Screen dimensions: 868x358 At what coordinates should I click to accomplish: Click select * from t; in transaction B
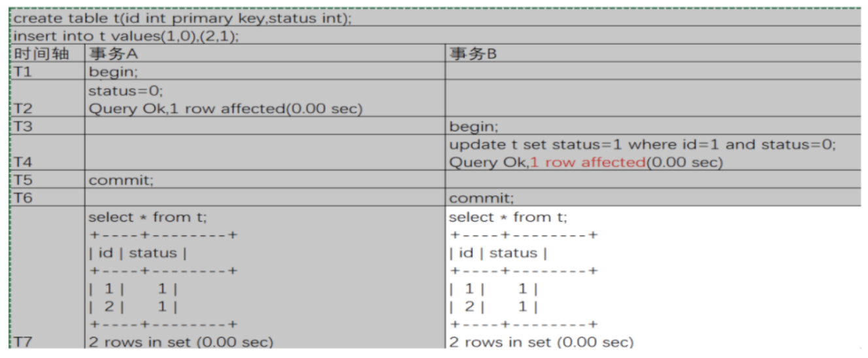pos(510,216)
